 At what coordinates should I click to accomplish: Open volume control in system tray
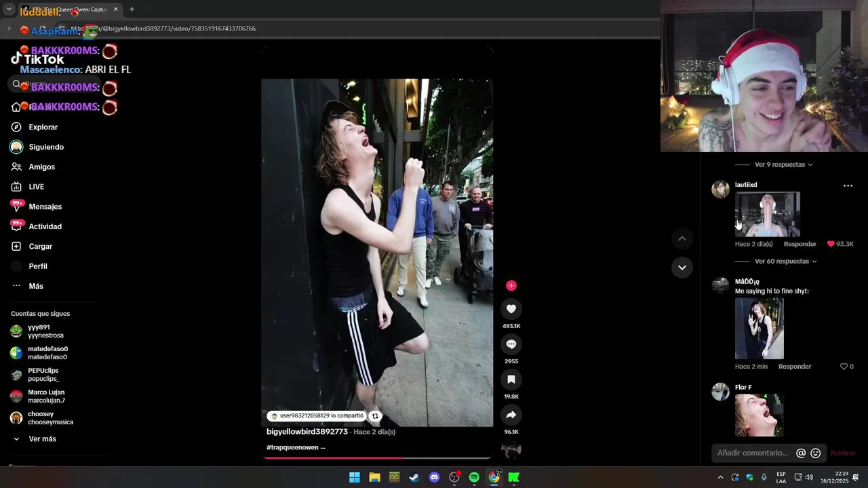(x=809, y=477)
